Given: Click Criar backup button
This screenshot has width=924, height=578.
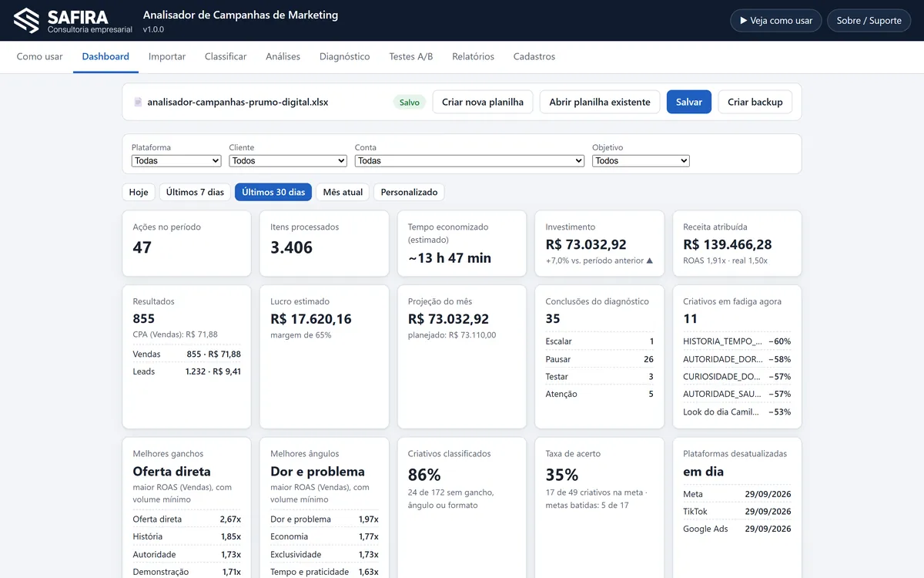Looking at the screenshot, I should (755, 102).
